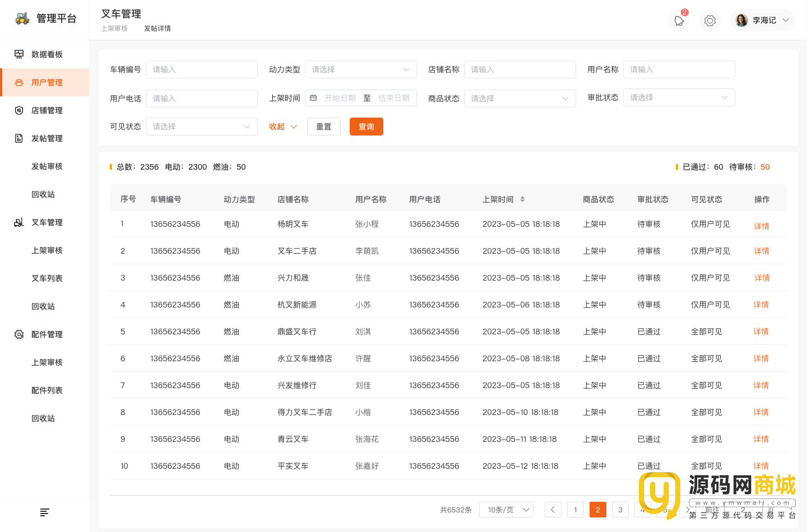Expand the 动力类型 dropdown
807x532 pixels.
(x=360, y=69)
